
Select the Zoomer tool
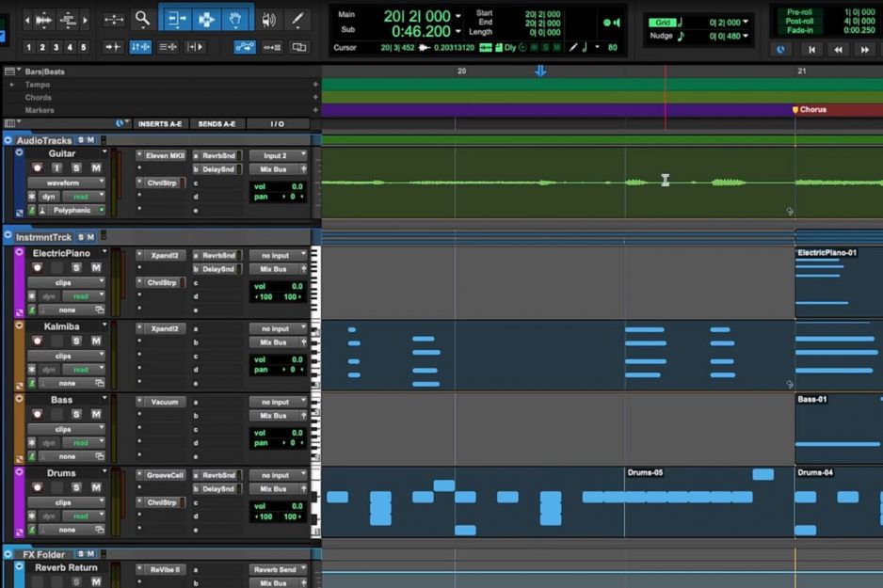(x=140, y=18)
